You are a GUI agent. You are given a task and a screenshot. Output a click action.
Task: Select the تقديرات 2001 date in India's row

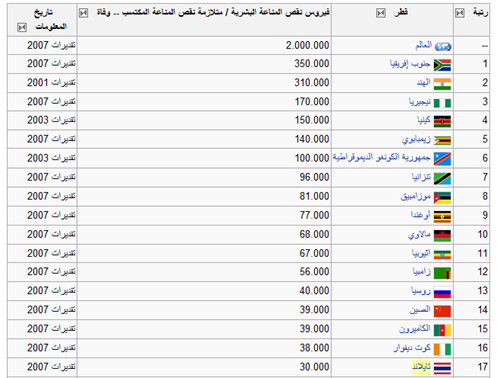(51, 82)
